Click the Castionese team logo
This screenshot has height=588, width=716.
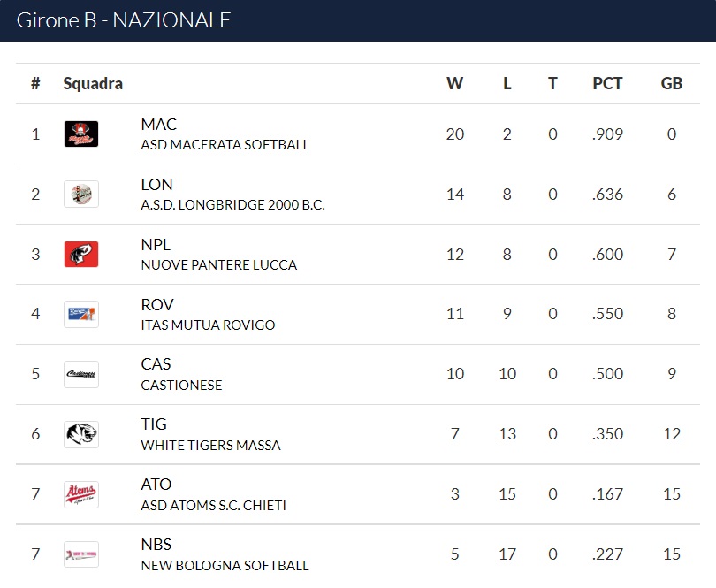[81, 374]
